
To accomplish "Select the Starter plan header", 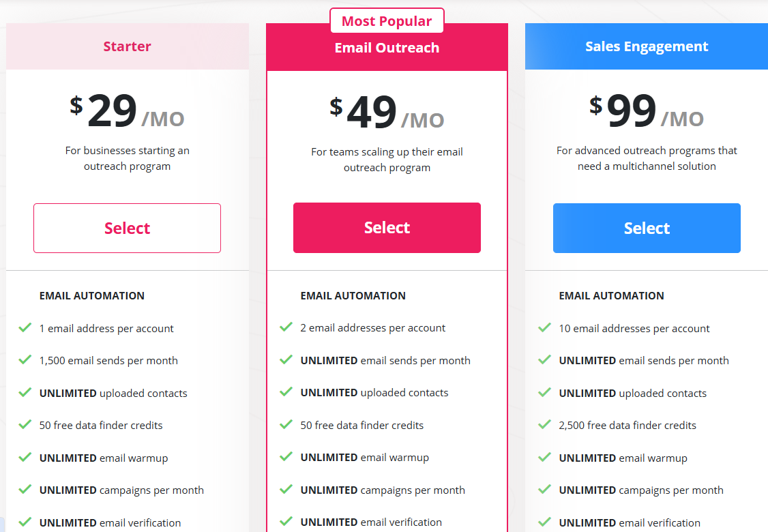I will click(x=127, y=46).
